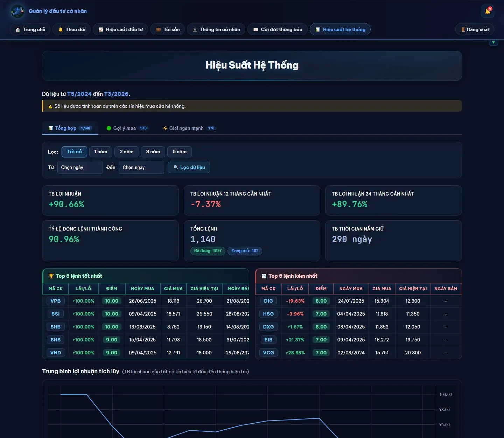Click the Đang mở: 103 badge
The height and width of the screenshot is (438, 504).
pos(245,251)
